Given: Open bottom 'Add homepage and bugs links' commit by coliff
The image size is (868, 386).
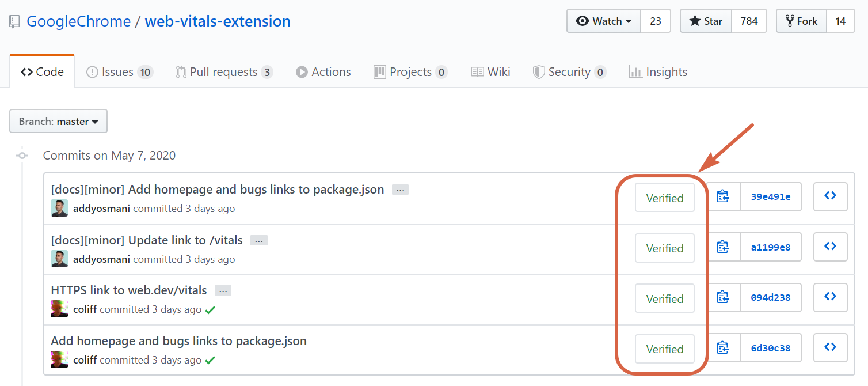Looking at the screenshot, I should pyautogui.click(x=179, y=341).
